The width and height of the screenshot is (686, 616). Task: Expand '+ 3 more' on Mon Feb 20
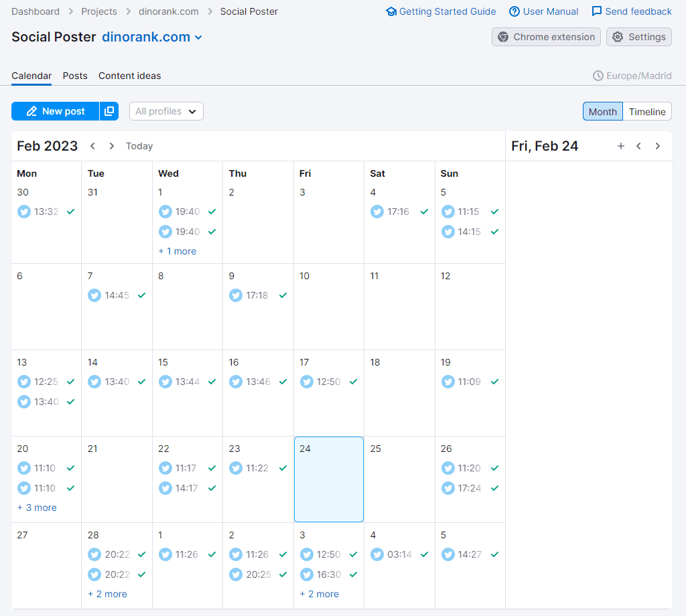[37, 508]
